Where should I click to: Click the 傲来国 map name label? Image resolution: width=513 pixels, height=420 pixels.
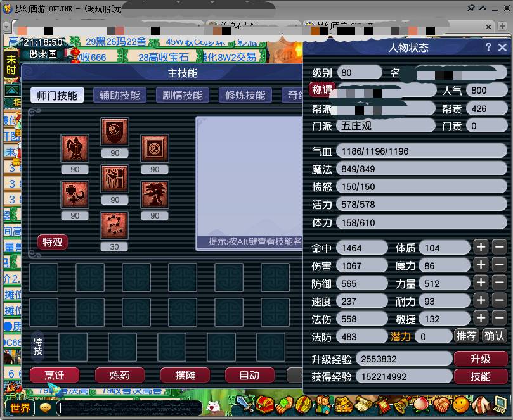point(43,54)
